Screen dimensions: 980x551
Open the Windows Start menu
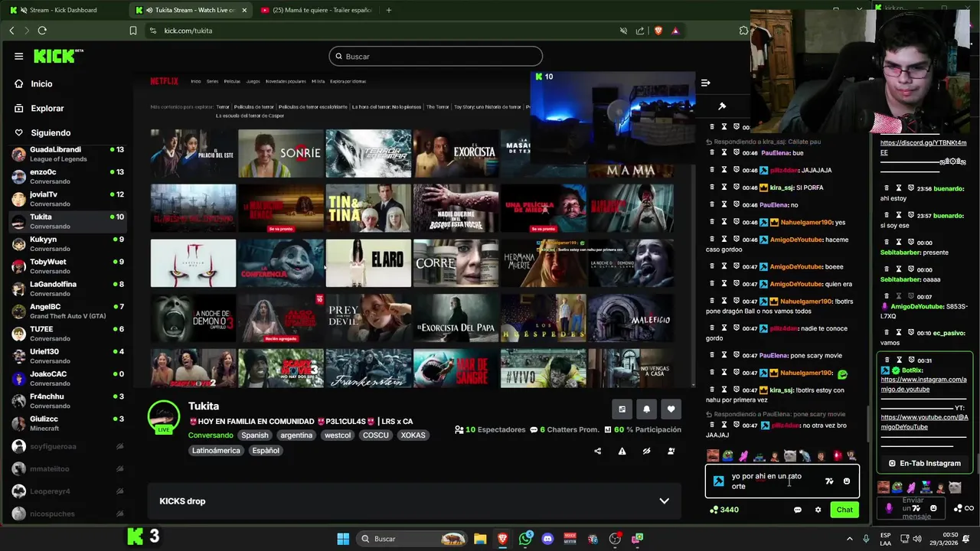coord(344,539)
